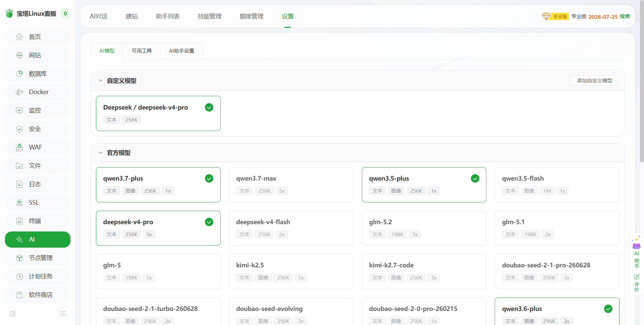Toggle off the qwen3.5-plus model checkmark
The height and width of the screenshot is (325, 644).
[x=475, y=179]
